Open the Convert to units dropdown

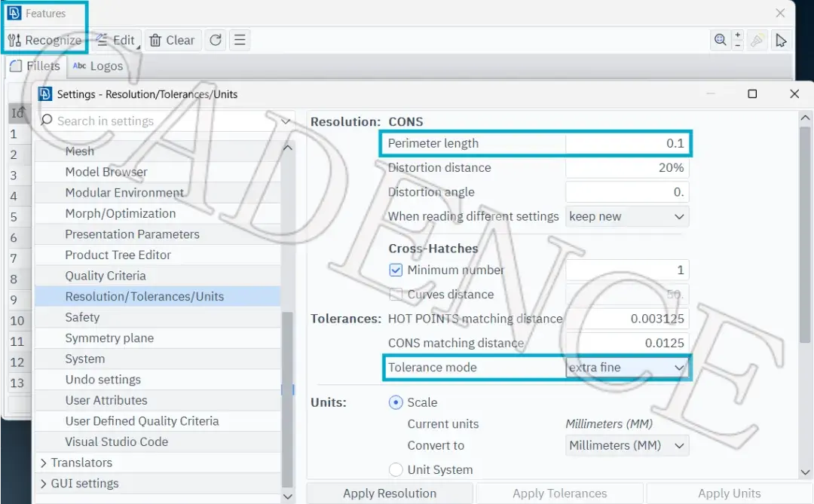(627, 445)
